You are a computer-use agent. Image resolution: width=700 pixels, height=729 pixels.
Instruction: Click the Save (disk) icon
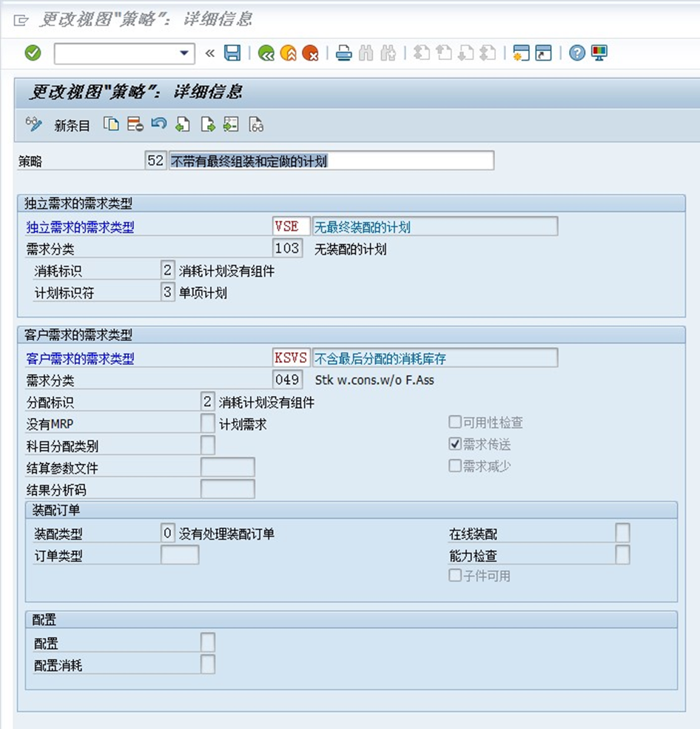tap(232, 53)
